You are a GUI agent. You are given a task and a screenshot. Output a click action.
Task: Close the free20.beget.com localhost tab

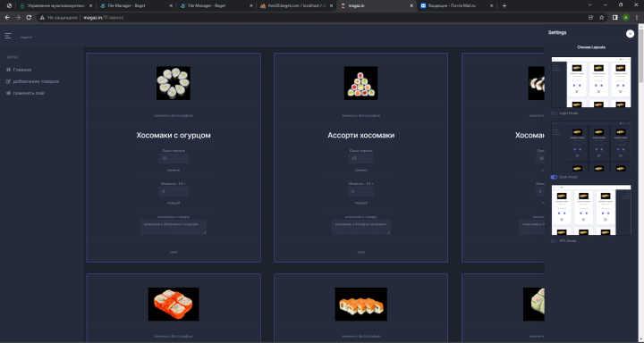point(331,5)
